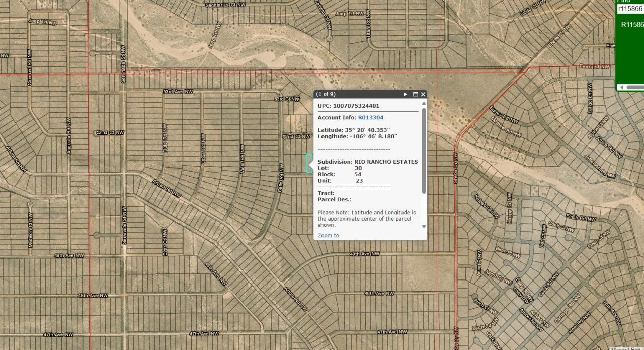This screenshot has width=644, height=350.
Task: Click the Zoom to link
Action: [328, 235]
